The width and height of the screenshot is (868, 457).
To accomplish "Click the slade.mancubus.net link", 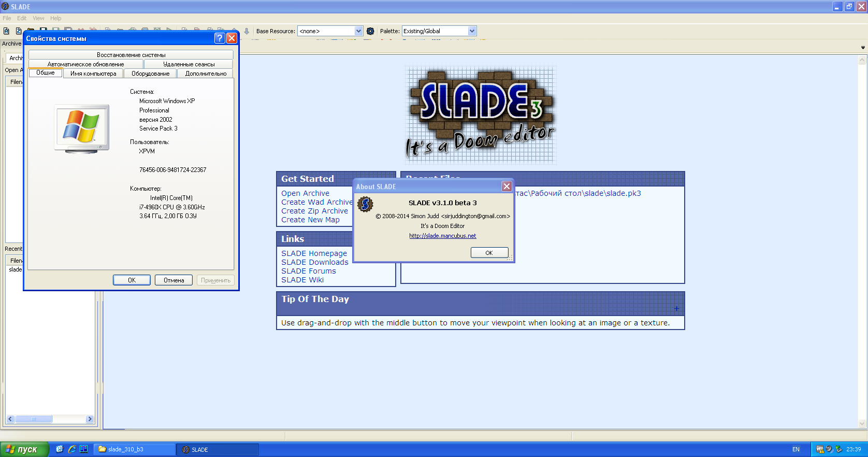I will [x=442, y=236].
